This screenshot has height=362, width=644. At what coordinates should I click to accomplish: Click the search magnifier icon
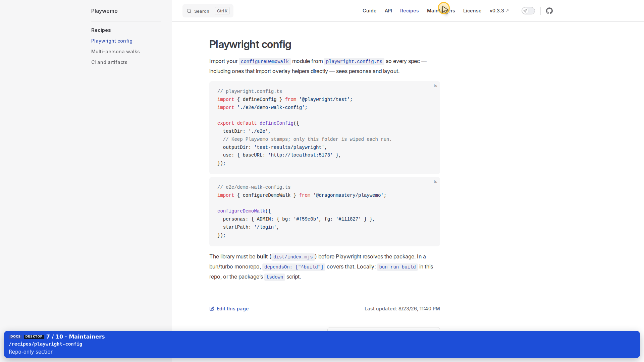189,11
